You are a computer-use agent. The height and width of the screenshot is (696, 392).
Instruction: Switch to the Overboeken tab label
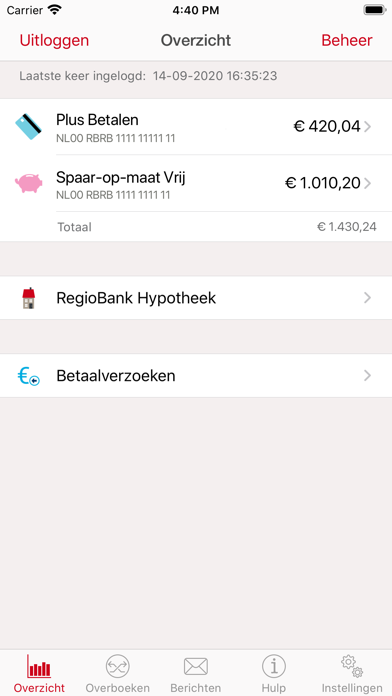pyautogui.click(x=118, y=688)
